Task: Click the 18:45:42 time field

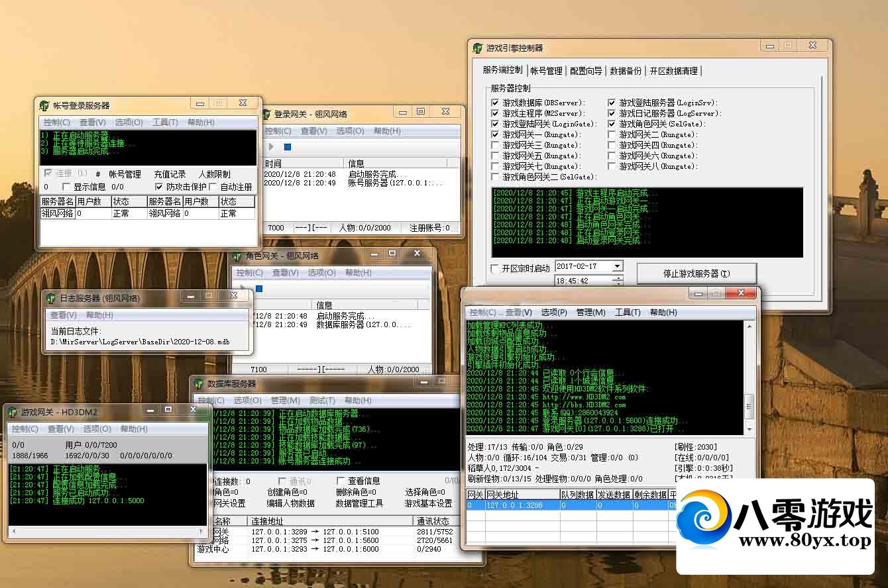Action: [583, 281]
